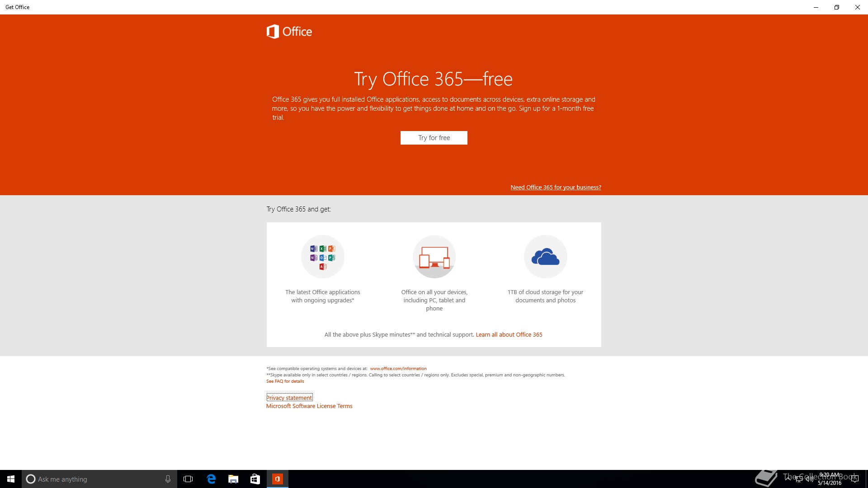The width and height of the screenshot is (868, 488).
Task: Click 'The latest Office applications' caption
Action: 323,296
